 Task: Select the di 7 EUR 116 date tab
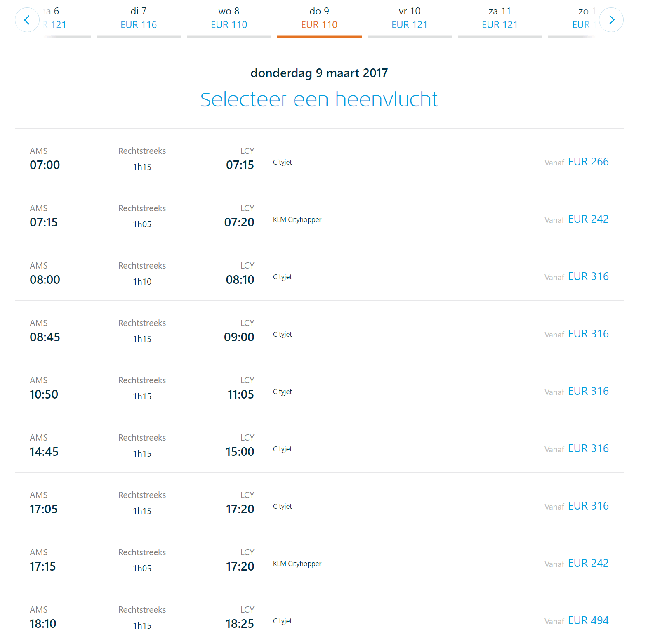(x=139, y=19)
